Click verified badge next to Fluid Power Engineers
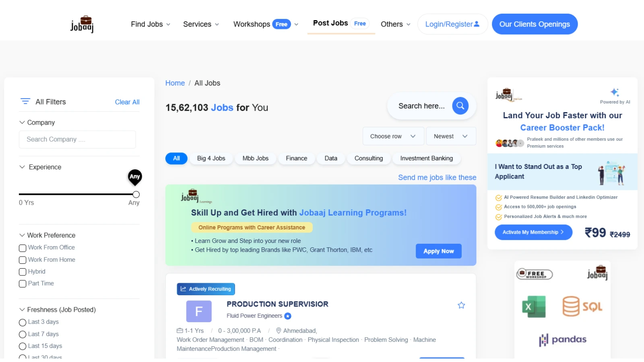Viewport: 644px width, 362px height. pos(288,316)
